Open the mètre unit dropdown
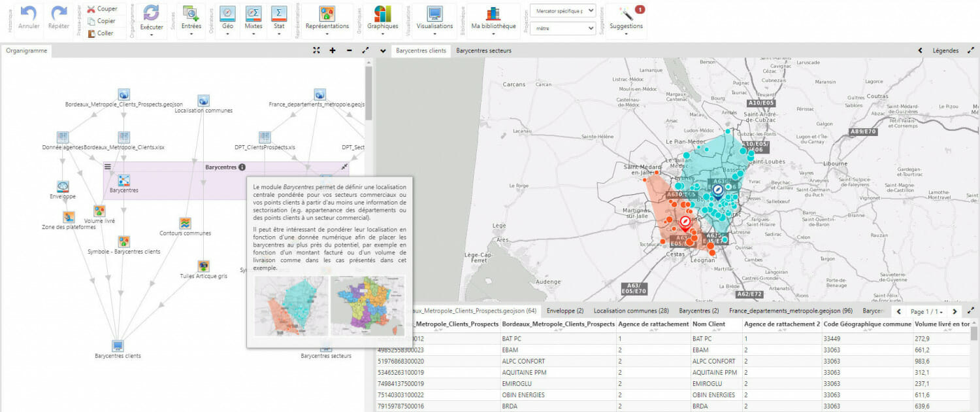The width and height of the screenshot is (980, 412). point(563,28)
